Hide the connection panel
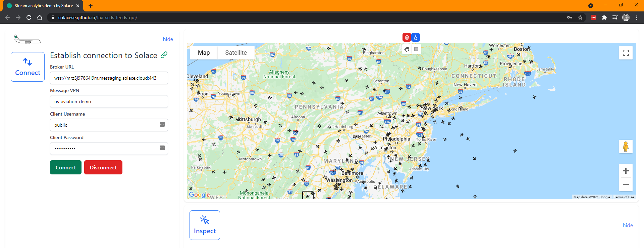Image resolution: width=644 pixels, height=248 pixels. (x=168, y=39)
